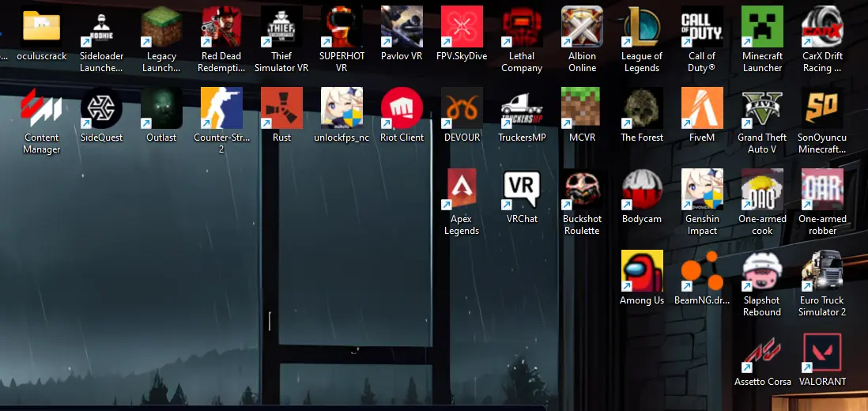Click The Forest icon
The width and height of the screenshot is (868, 411).
click(642, 108)
